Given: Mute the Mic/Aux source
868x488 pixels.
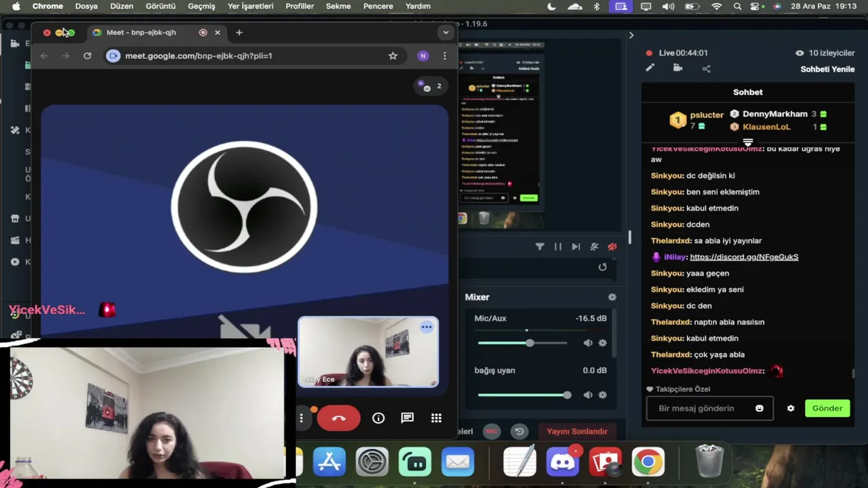Looking at the screenshot, I should pos(588,343).
